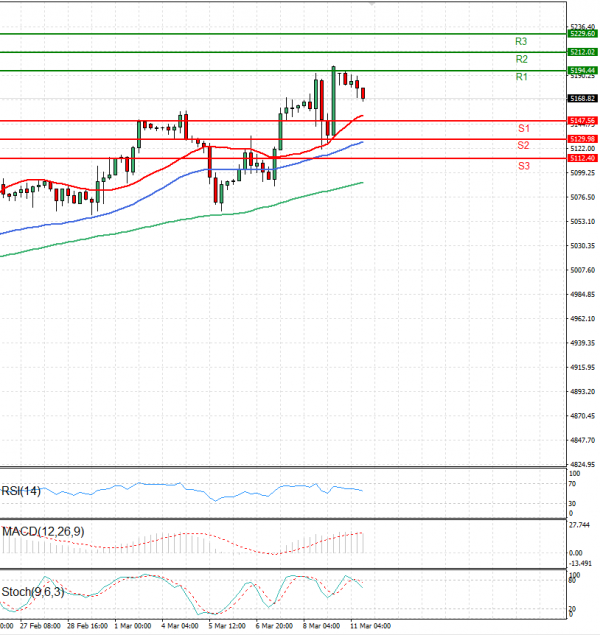The width and height of the screenshot is (600, 635).
Task: Click the current price tag 5168.82
Action: tap(582, 99)
